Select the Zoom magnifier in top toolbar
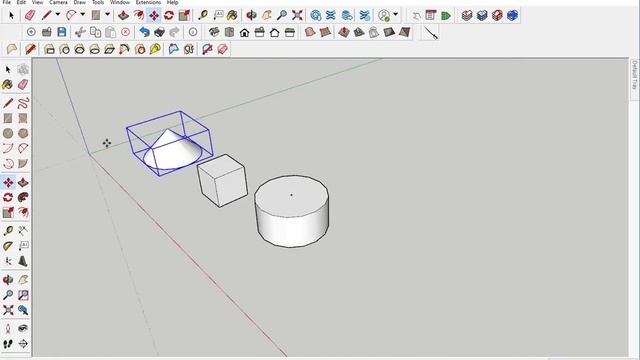 (x=282, y=16)
